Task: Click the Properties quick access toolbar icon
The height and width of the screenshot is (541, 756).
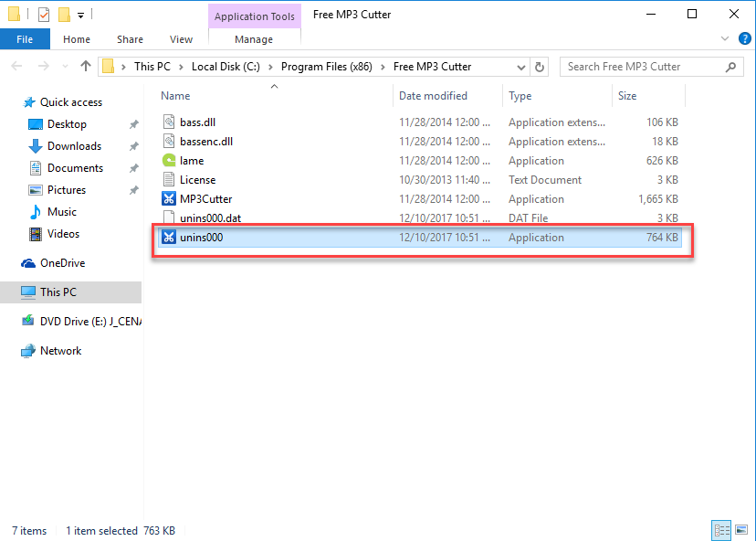Action: pos(44,15)
